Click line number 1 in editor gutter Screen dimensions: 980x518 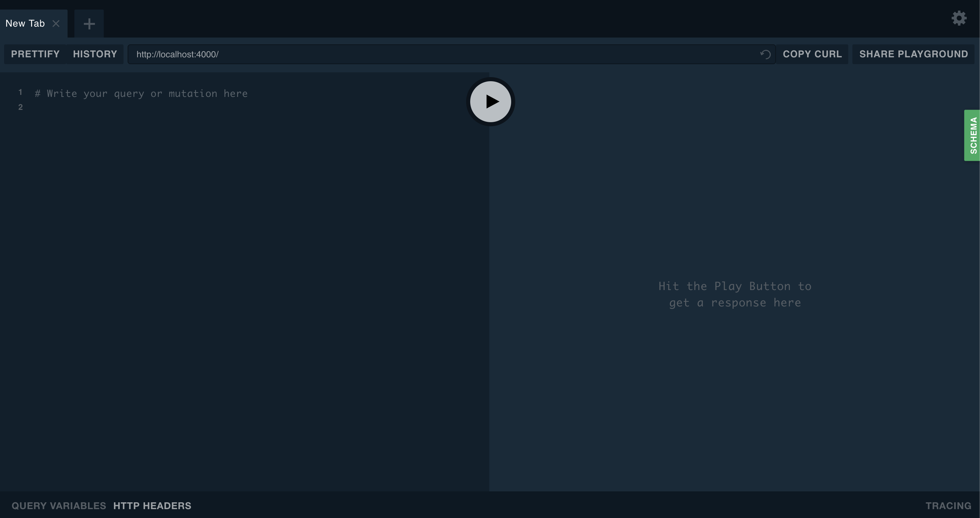click(20, 92)
